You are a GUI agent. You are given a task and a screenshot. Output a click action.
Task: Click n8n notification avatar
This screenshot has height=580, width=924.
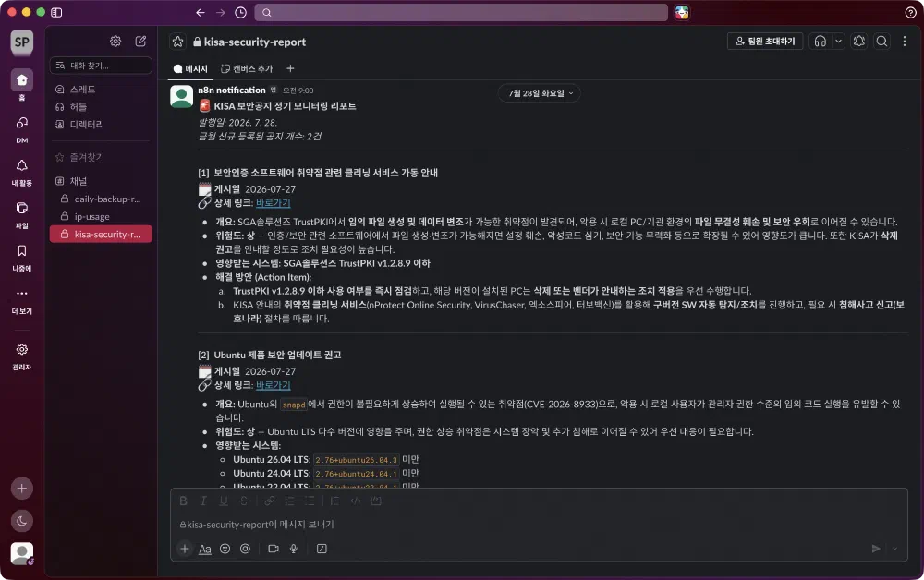pos(181,96)
